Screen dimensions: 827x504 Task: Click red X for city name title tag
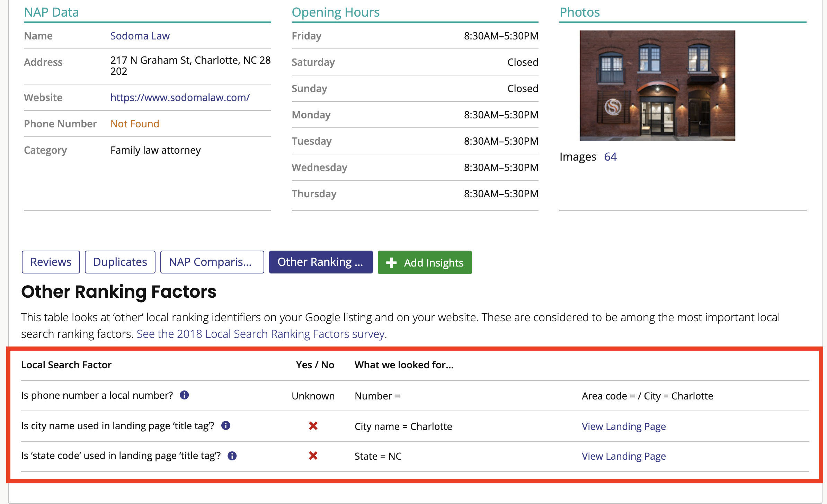click(313, 426)
